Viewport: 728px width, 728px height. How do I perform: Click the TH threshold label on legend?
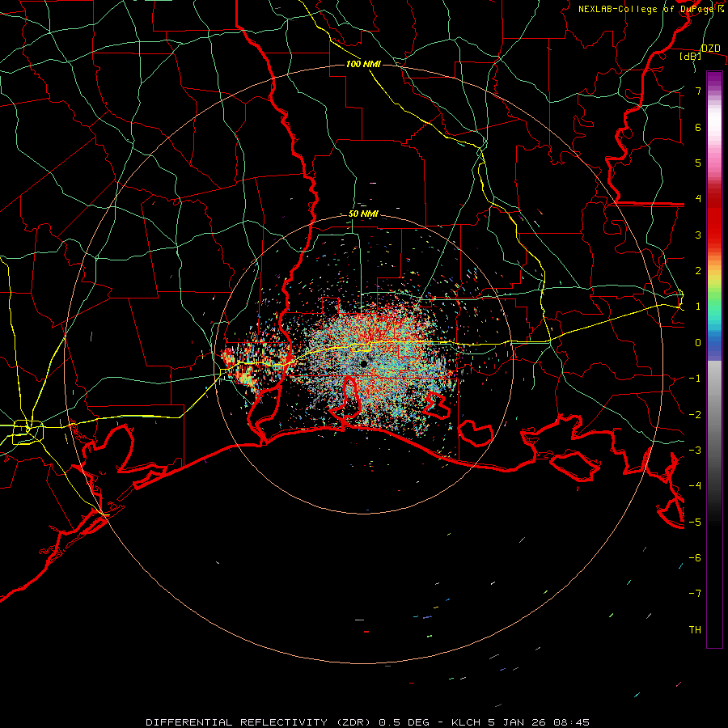695,630
